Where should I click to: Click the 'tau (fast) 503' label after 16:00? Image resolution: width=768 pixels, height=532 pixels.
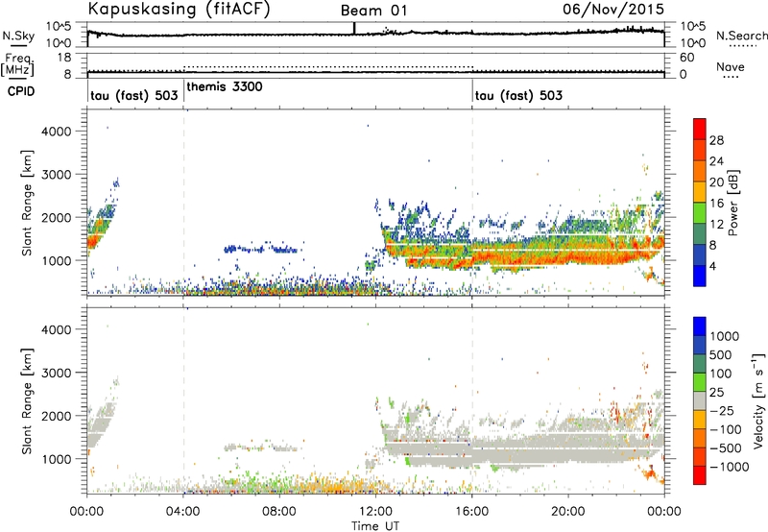point(518,95)
